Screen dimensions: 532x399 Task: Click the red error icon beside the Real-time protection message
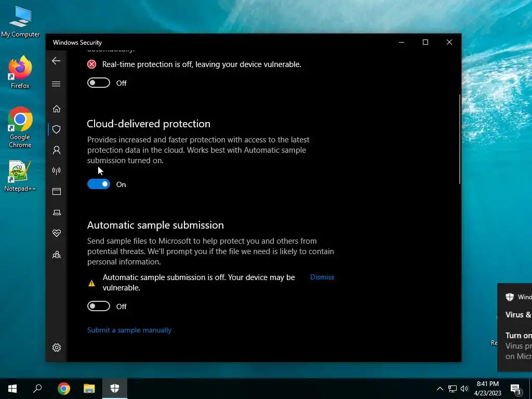[91, 64]
